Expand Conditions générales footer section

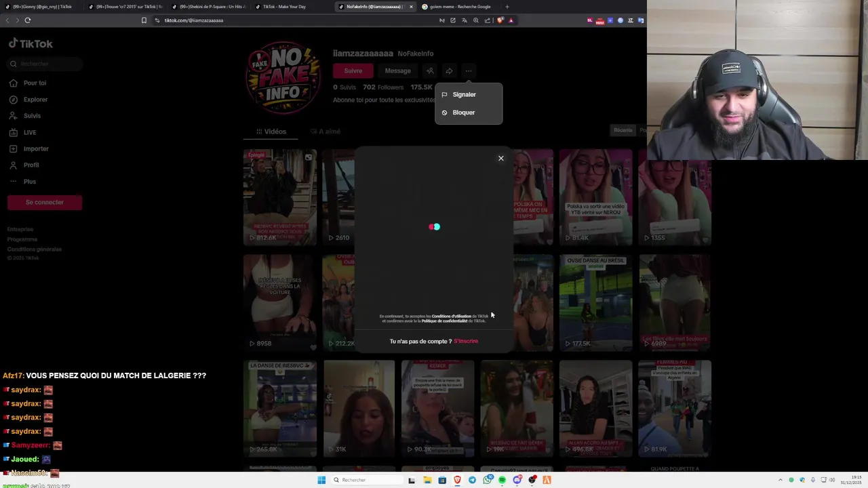pos(35,249)
